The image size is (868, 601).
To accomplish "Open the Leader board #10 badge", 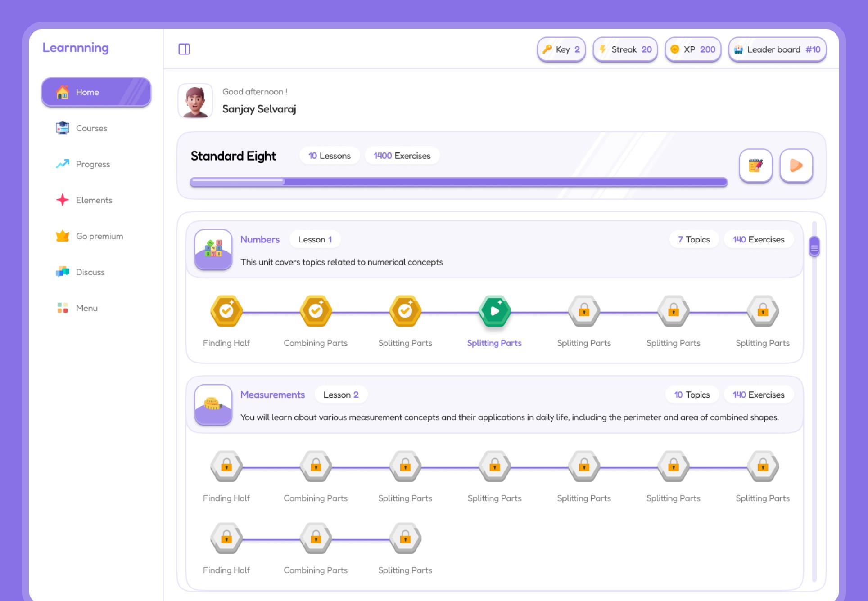I will [x=777, y=49].
